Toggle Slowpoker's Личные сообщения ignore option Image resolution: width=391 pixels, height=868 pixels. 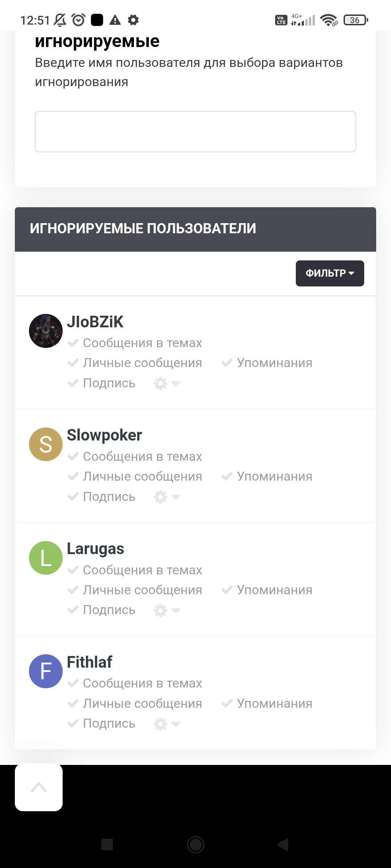tap(135, 477)
